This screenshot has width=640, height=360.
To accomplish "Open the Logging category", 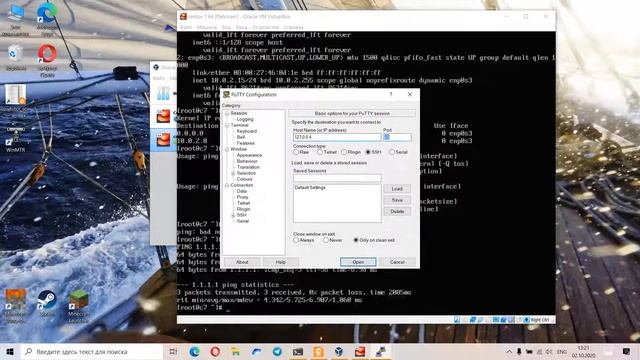I will [x=245, y=119].
